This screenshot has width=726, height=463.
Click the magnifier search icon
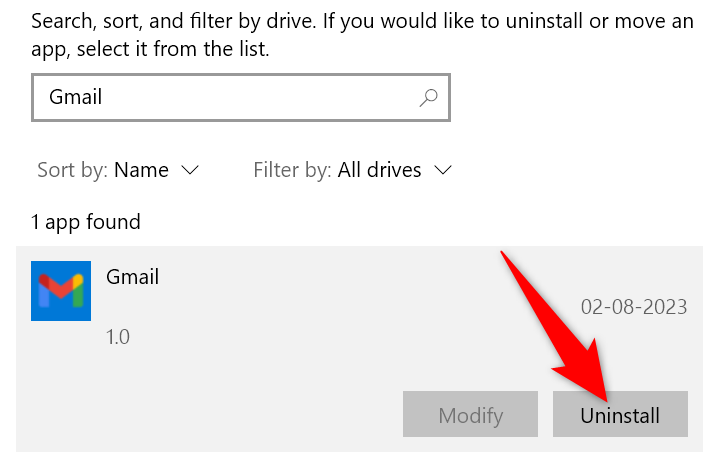[428, 98]
